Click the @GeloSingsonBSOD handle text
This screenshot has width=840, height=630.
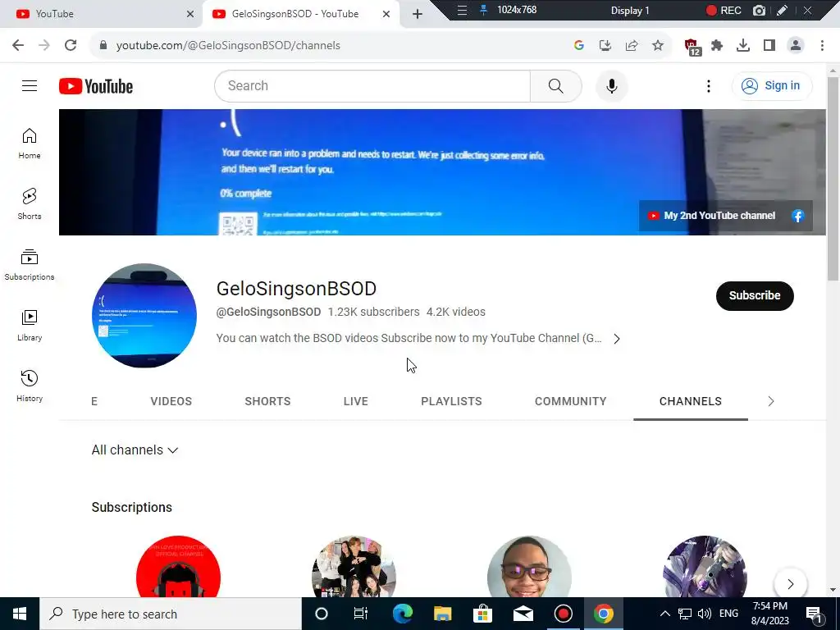268,312
